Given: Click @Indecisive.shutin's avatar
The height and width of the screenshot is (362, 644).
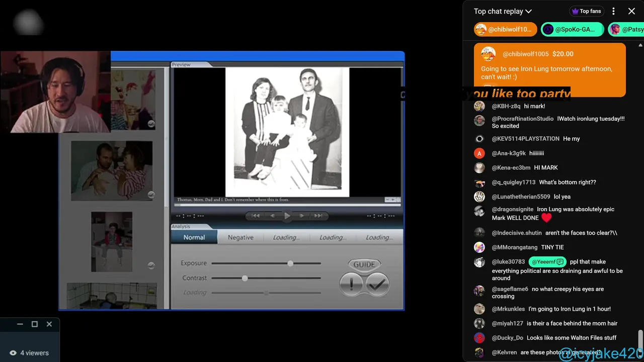Looking at the screenshot, I should (479, 233).
